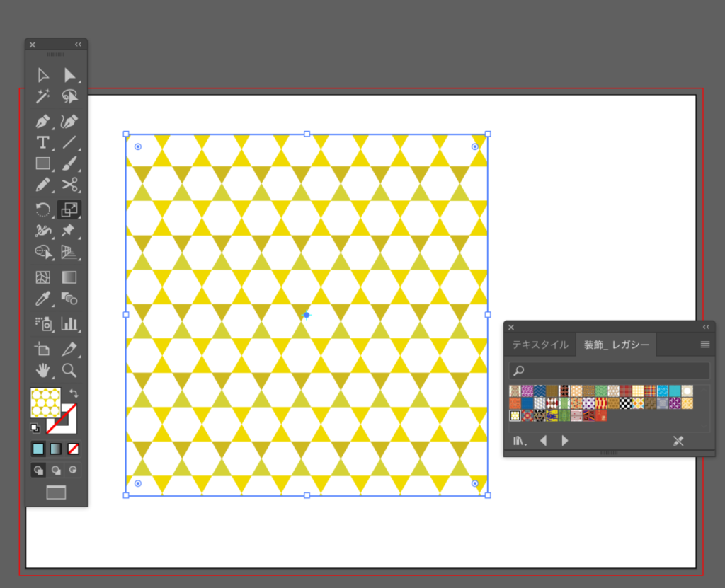Choose the Paintbrush tool
The width and height of the screenshot is (725, 588).
[x=69, y=164]
